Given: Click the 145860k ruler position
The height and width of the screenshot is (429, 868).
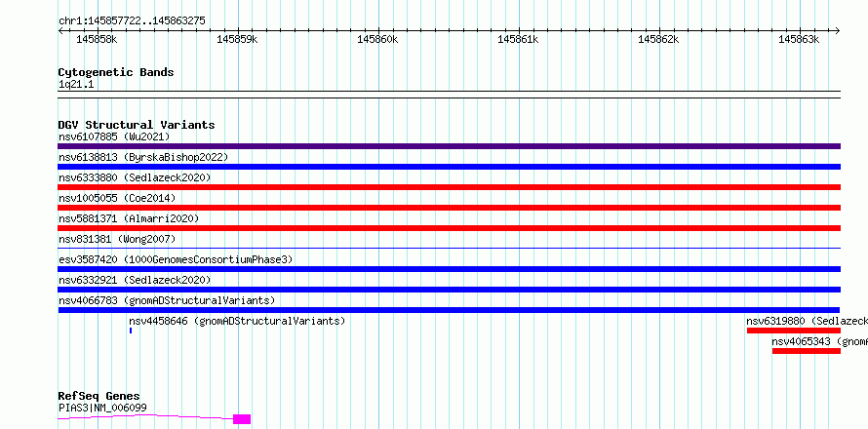Looking at the screenshot, I should (x=378, y=39).
